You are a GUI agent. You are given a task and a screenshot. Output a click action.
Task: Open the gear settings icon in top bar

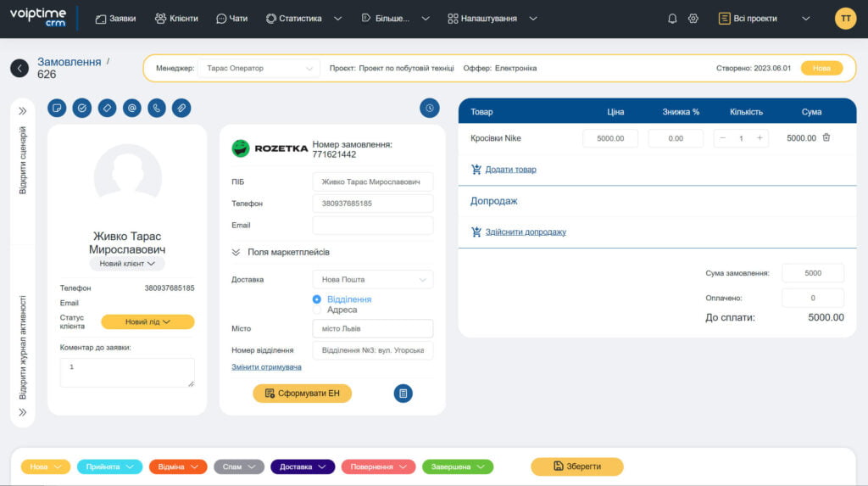tap(693, 19)
